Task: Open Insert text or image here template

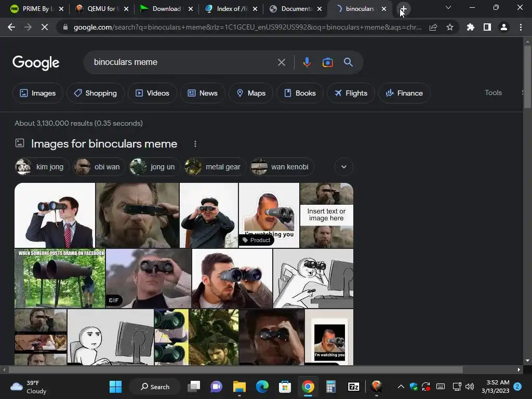Action: (x=326, y=216)
